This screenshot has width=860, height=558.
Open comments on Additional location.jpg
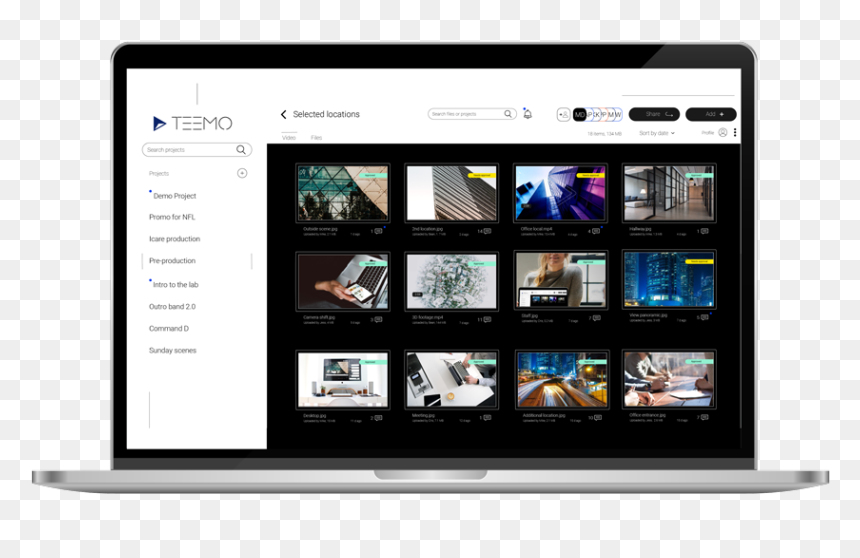pyautogui.click(x=598, y=418)
